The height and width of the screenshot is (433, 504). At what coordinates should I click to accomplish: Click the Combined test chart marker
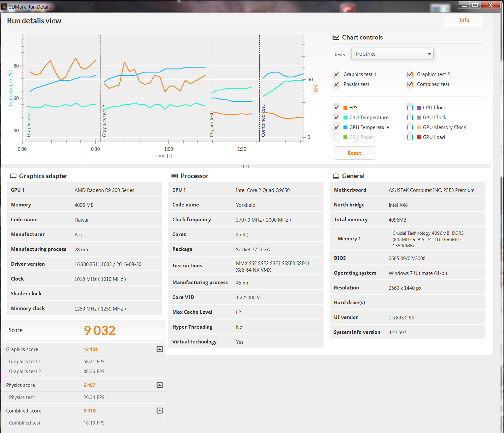pyautogui.click(x=263, y=121)
